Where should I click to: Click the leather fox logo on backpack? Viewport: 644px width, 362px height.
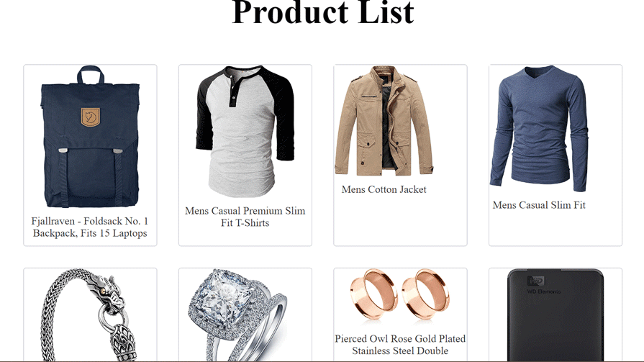[91, 117]
